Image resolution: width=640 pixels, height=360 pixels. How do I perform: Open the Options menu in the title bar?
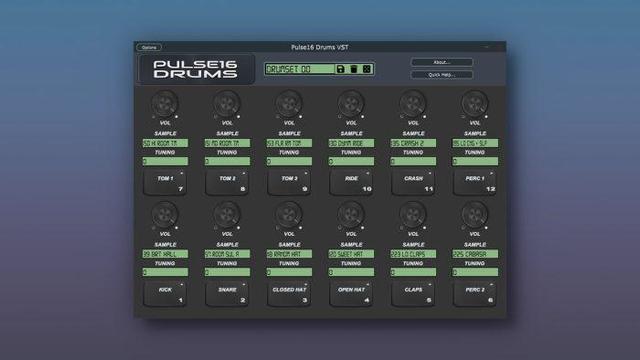[x=149, y=47]
